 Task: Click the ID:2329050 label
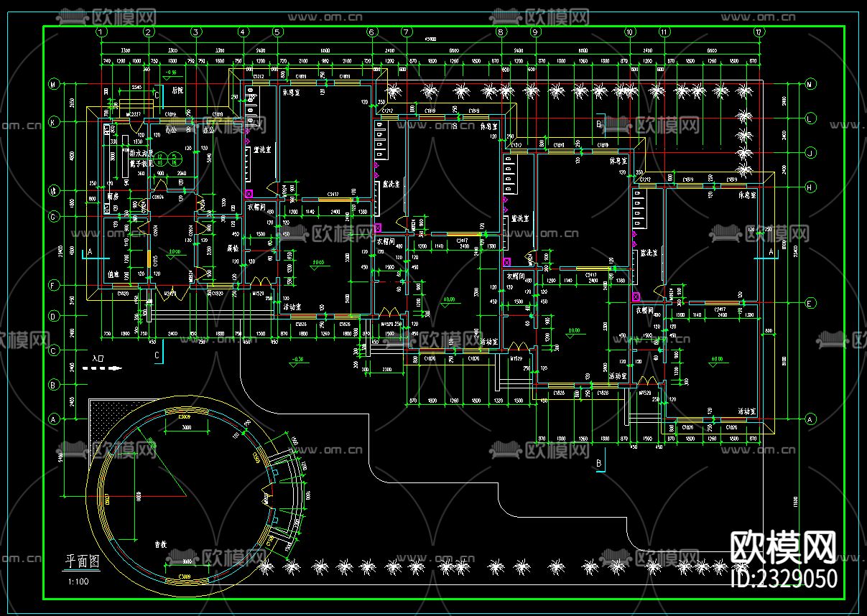784,578
